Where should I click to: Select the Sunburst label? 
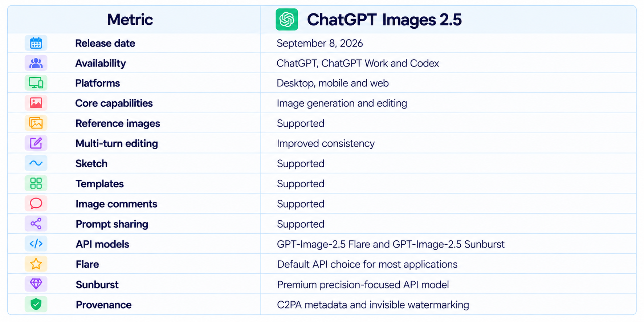(x=97, y=285)
